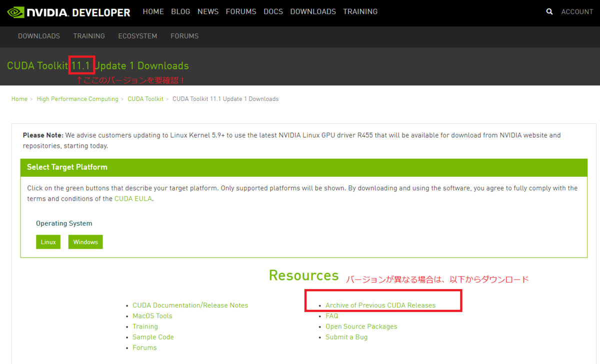
Task: Click the Please Note text
Action: pyautogui.click(x=43, y=135)
